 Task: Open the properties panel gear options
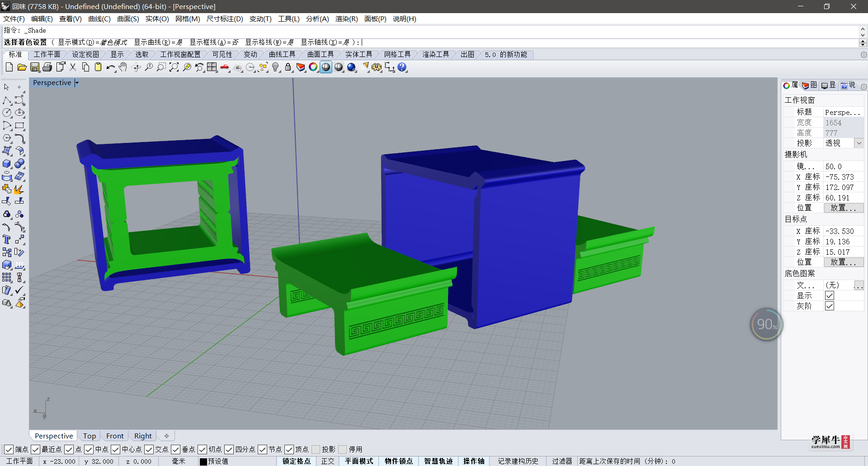point(863,86)
